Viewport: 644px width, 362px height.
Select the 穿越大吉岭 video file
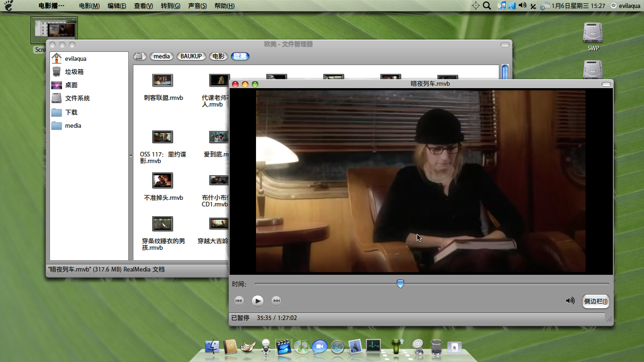(214, 230)
